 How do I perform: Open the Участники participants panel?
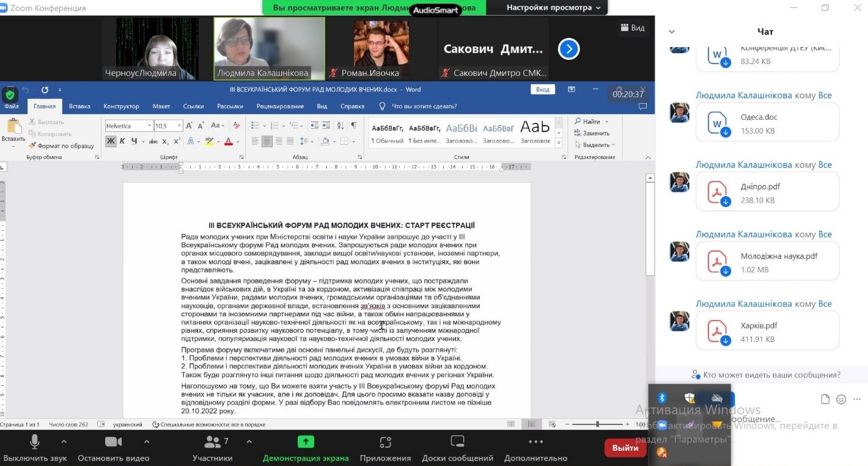212,447
